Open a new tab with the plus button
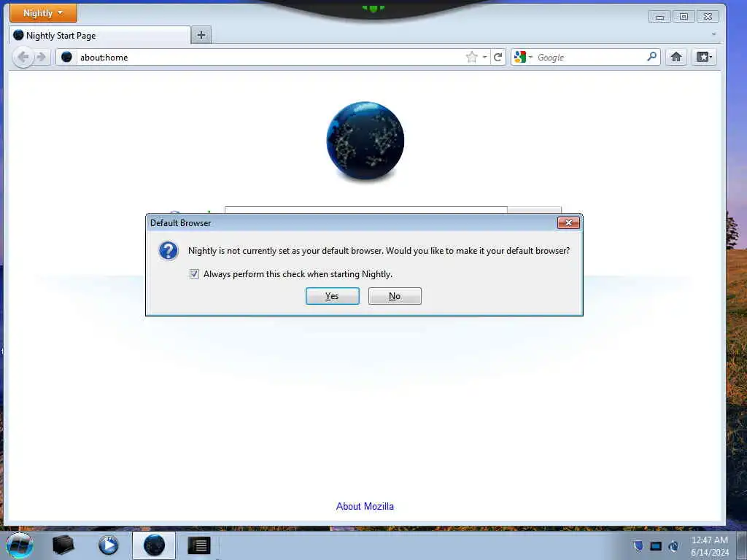 pyautogui.click(x=201, y=35)
